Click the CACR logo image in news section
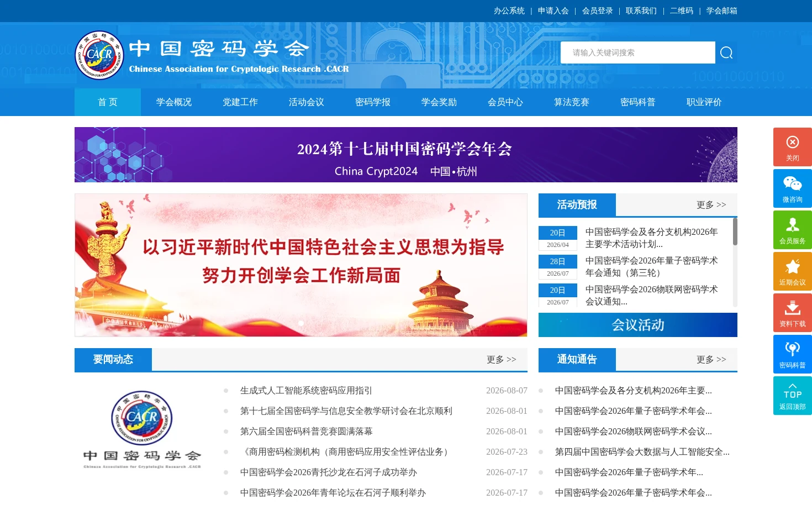This screenshot has width=812, height=510. 142,429
